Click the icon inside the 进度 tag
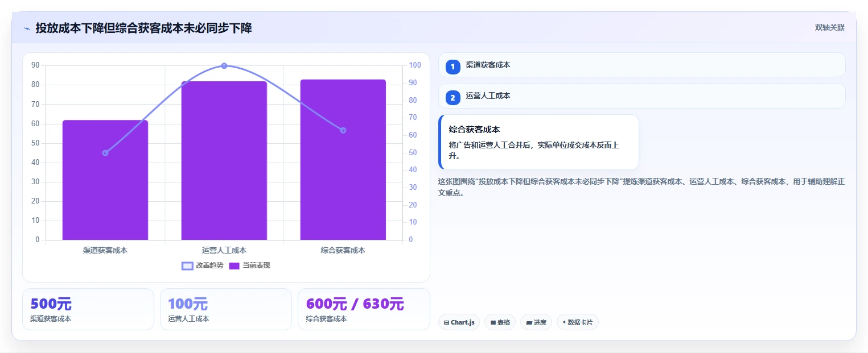The image size is (868, 353). tap(529, 323)
